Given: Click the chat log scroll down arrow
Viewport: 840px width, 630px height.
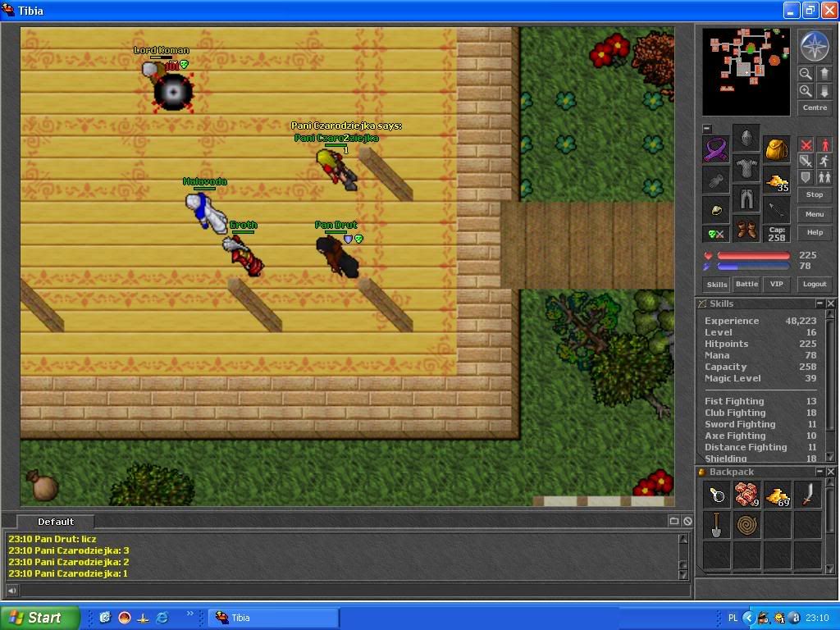Looking at the screenshot, I should pyautogui.click(x=683, y=575).
